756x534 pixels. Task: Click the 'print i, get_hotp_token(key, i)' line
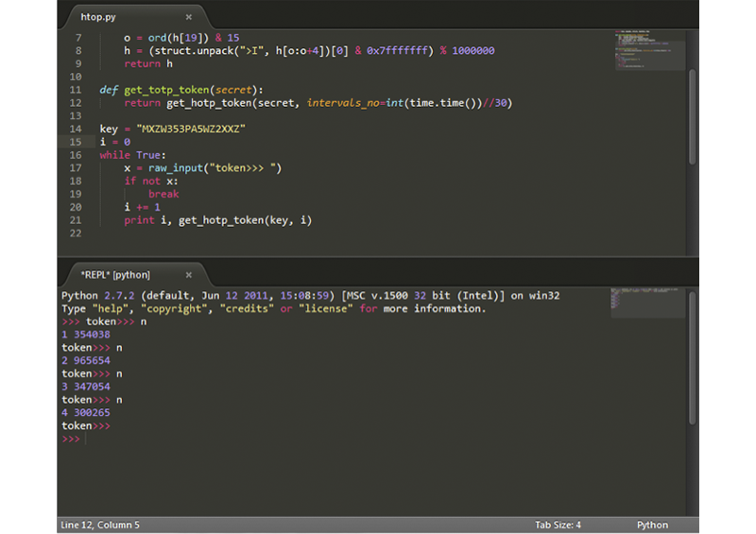click(218, 220)
